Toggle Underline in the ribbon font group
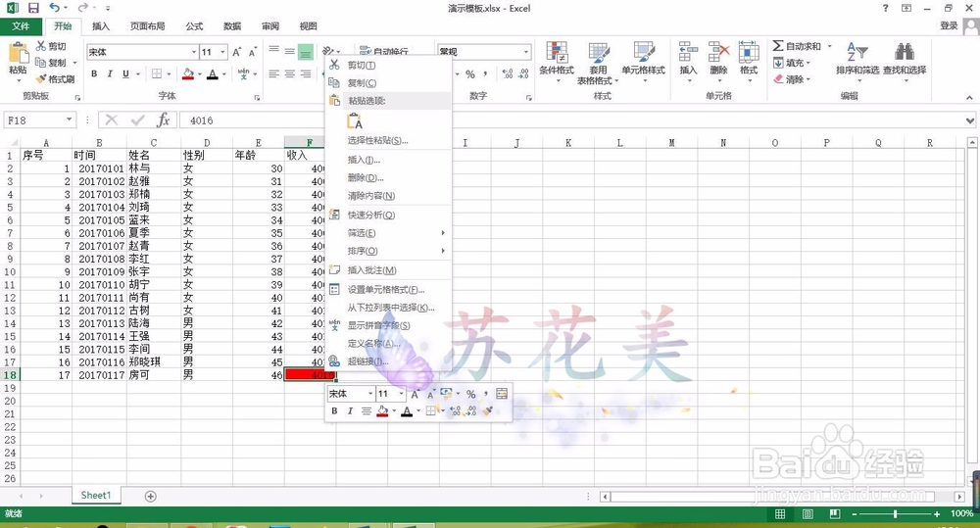This screenshot has width=980, height=528. click(x=125, y=73)
